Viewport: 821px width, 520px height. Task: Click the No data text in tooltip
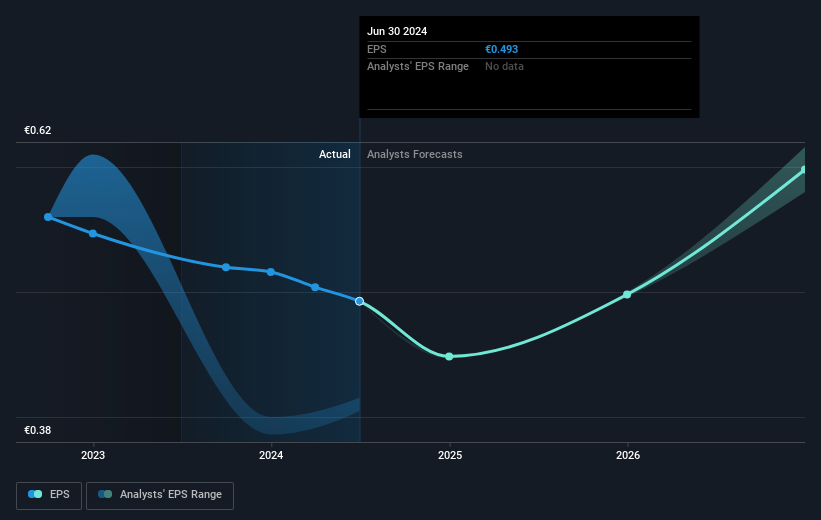click(x=504, y=67)
